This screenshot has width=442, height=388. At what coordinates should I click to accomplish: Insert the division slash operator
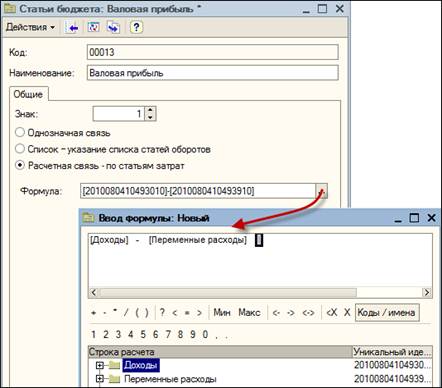tap(126, 313)
